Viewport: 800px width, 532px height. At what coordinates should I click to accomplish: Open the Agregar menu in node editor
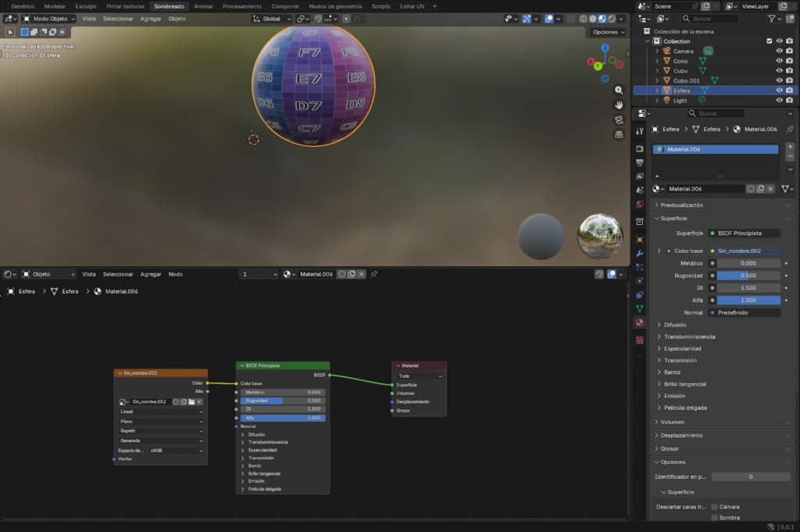point(151,274)
